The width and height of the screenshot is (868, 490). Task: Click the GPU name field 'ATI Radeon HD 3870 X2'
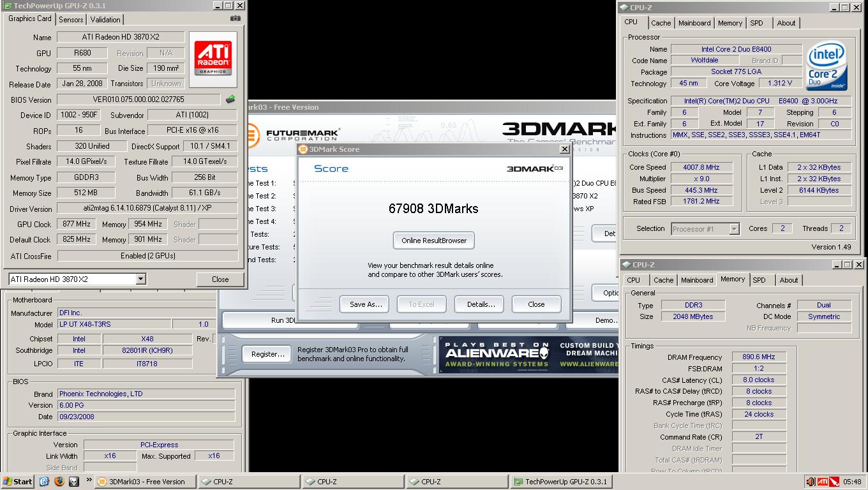click(121, 37)
